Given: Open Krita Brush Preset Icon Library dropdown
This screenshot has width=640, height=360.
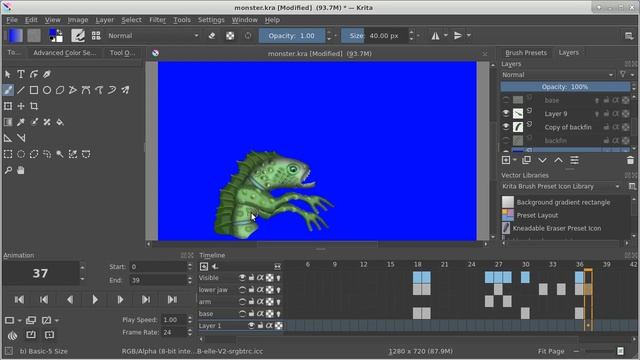Looking at the screenshot, I should click(561, 187).
